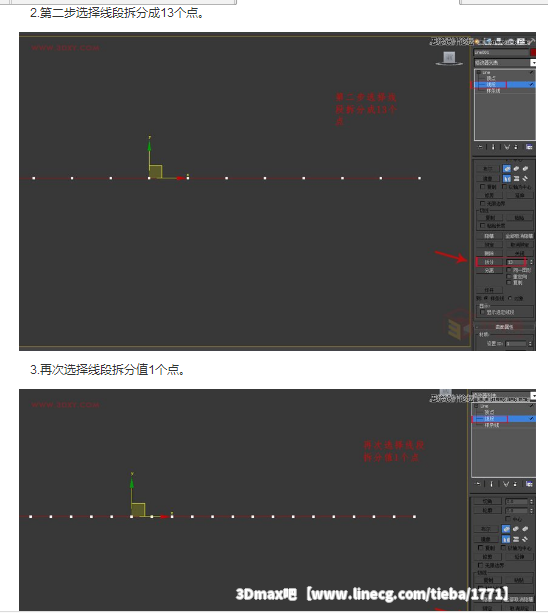Open modifier list dropdown arrow, upper screenshot
This screenshot has width=548, height=613.
pyautogui.click(x=533, y=63)
